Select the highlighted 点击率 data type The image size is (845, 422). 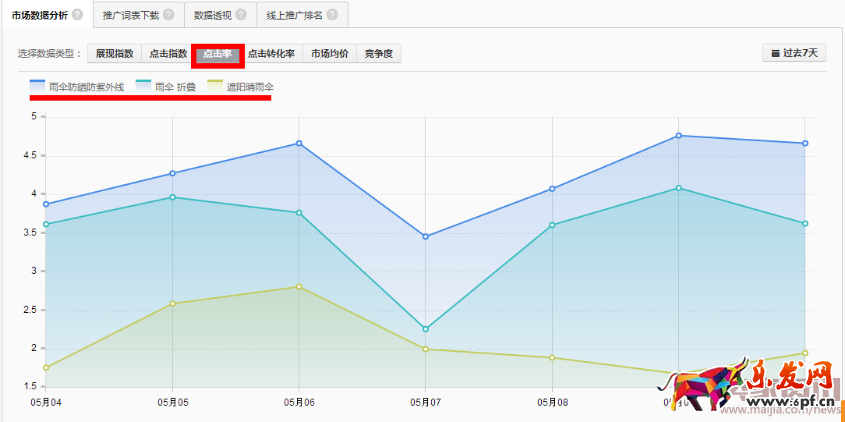[217, 53]
